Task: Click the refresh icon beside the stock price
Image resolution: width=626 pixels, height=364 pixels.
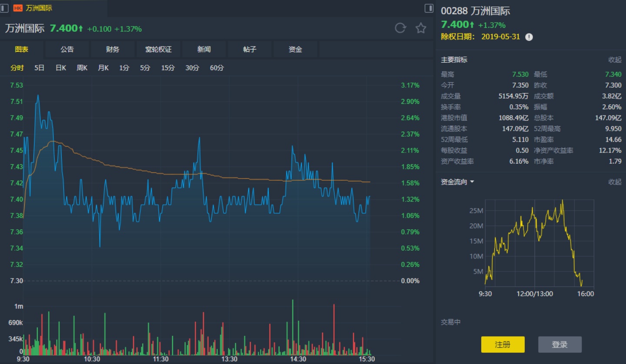Action: pyautogui.click(x=400, y=29)
